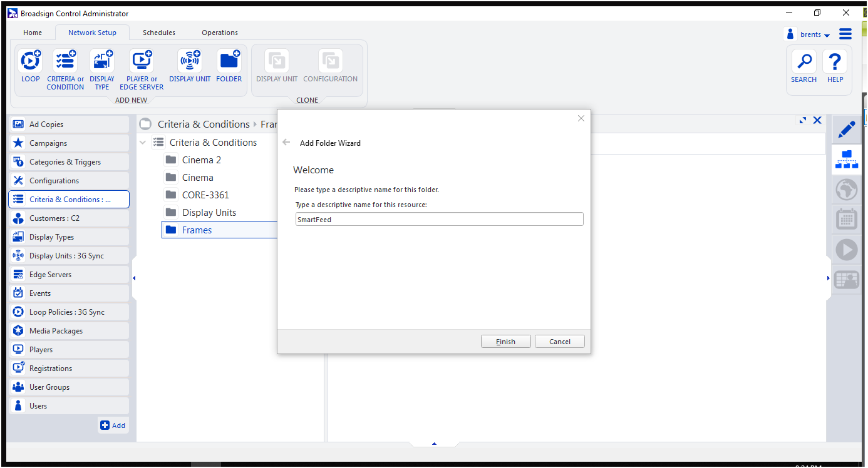
Task: Cancel the Add Folder Wizard
Action: [x=559, y=342]
